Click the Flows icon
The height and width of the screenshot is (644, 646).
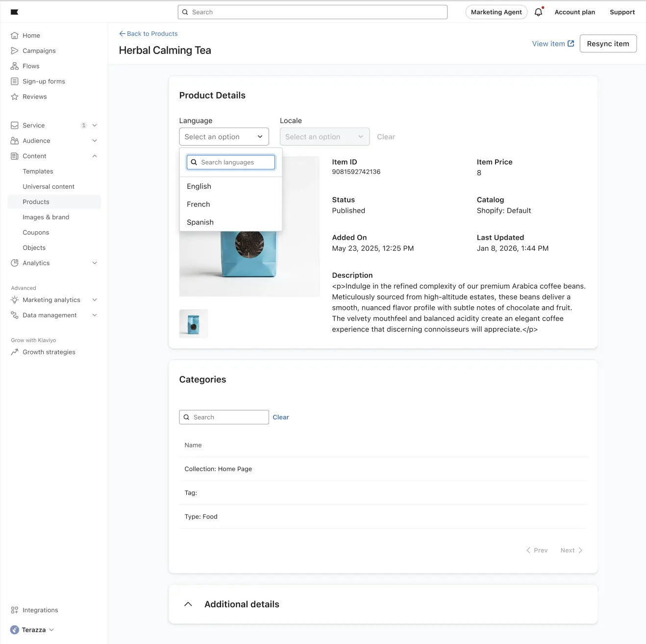point(15,66)
